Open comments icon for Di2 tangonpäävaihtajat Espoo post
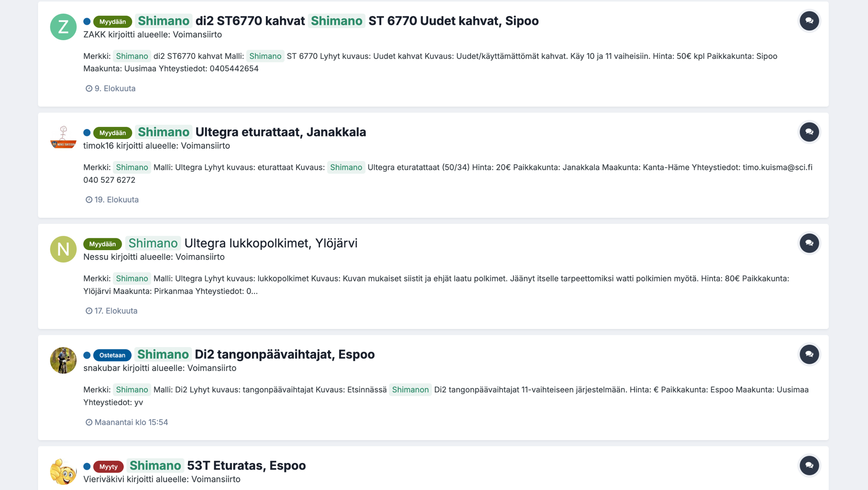 pos(809,354)
